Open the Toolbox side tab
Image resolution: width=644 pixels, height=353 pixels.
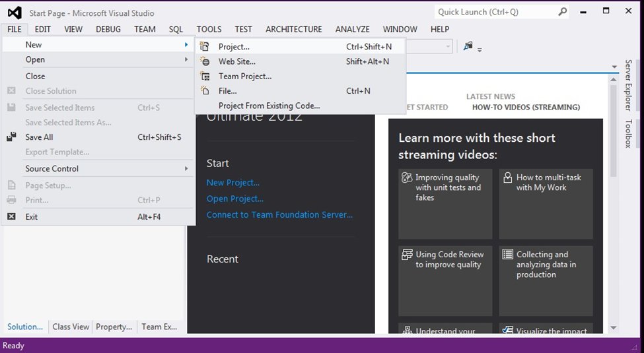click(628, 133)
